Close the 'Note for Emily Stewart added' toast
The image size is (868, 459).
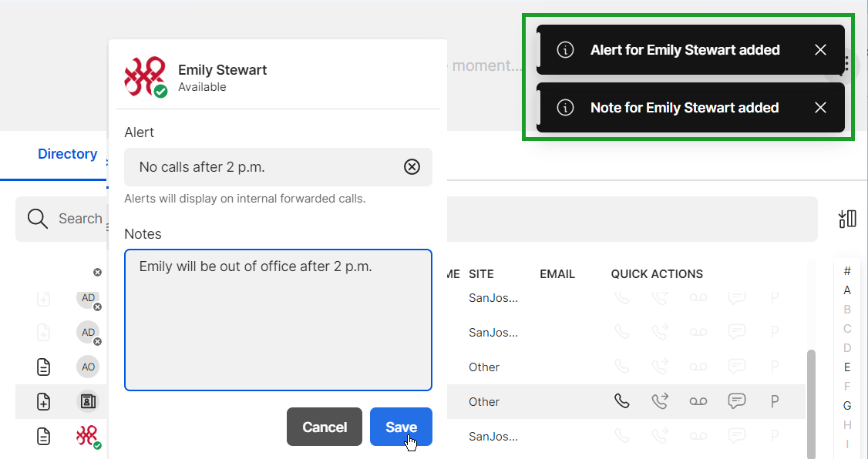pos(820,107)
